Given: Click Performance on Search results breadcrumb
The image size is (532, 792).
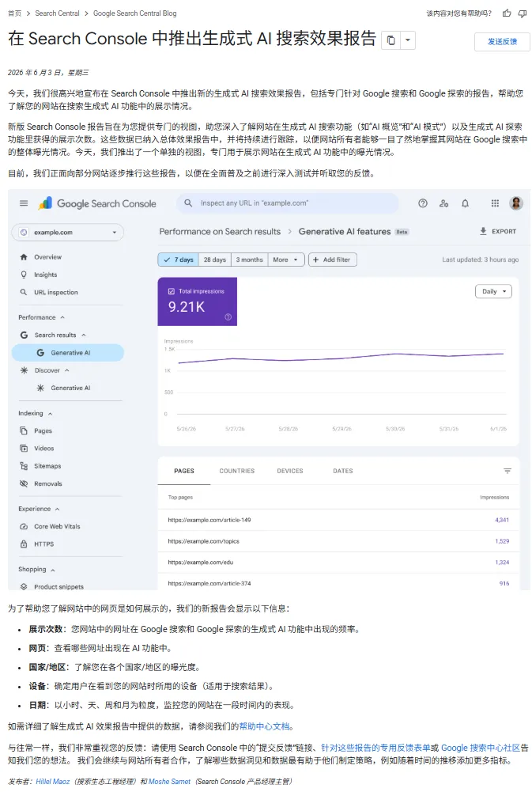Looking at the screenshot, I should click(220, 231).
